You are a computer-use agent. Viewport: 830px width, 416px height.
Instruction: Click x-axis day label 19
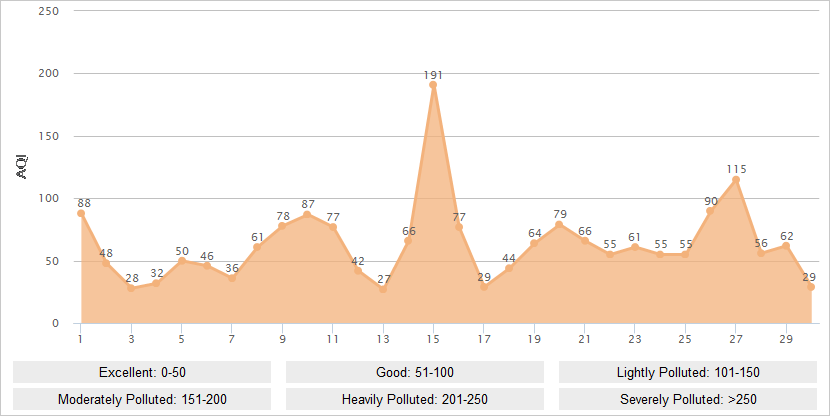534,339
